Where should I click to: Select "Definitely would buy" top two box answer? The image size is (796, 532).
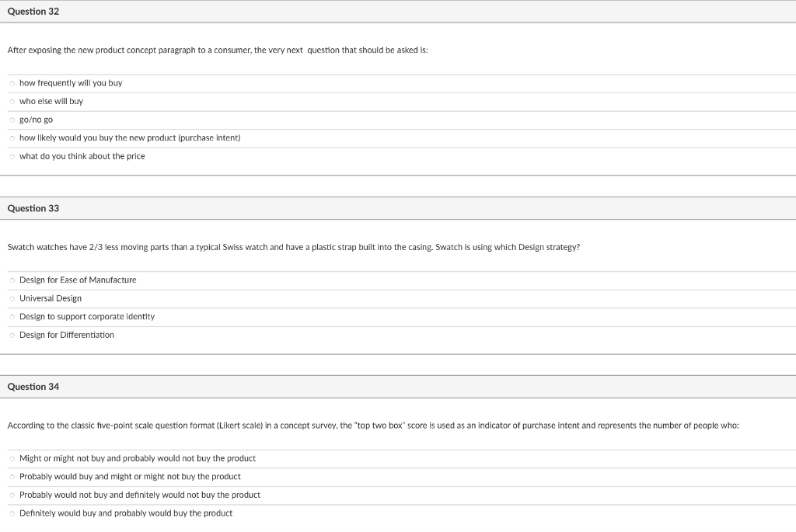tap(11, 513)
